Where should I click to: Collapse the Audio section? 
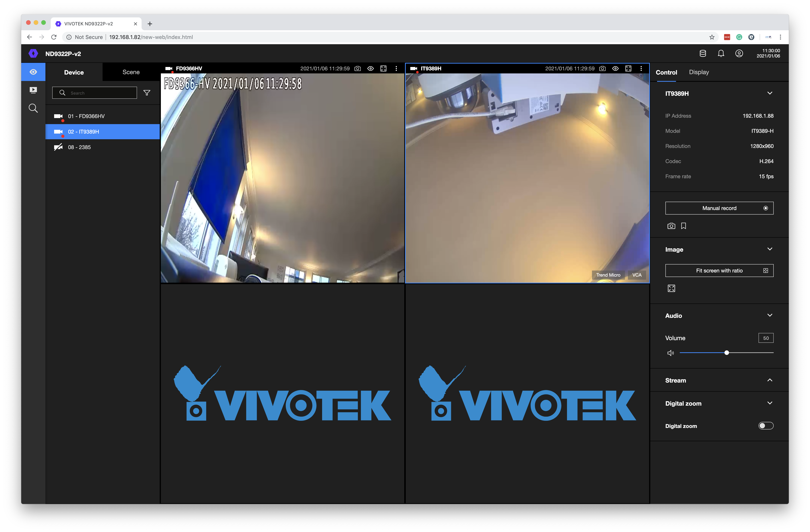pyautogui.click(x=769, y=315)
